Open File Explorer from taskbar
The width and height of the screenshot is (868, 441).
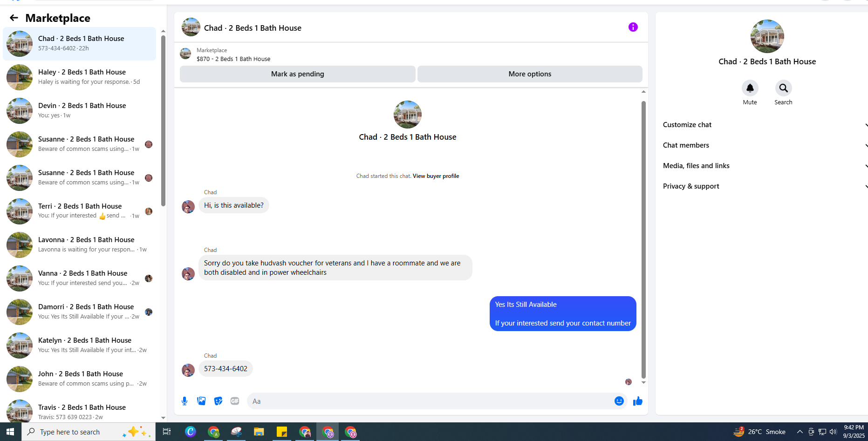point(259,432)
